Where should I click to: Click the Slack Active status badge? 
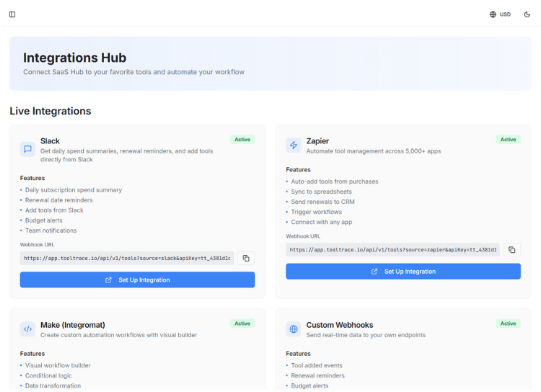tap(242, 140)
